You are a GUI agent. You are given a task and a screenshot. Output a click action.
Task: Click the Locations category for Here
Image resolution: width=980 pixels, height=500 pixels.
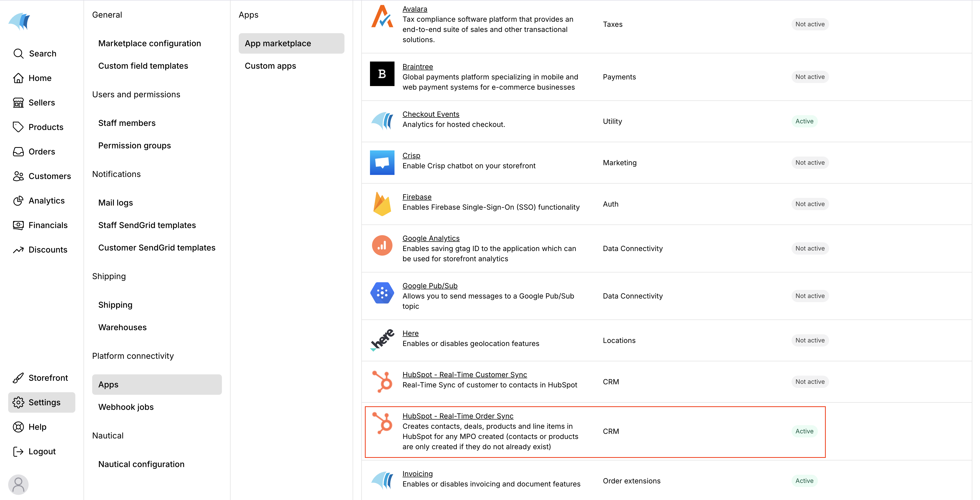(619, 341)
